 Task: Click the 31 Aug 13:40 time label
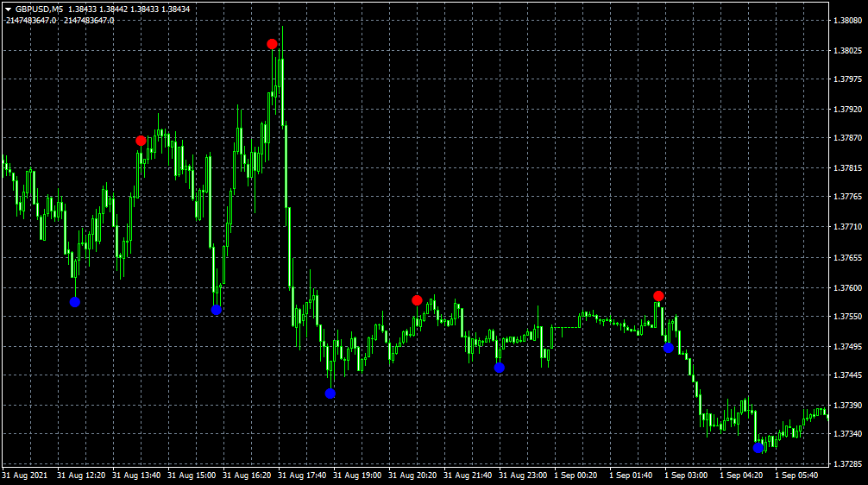(136, 475)
